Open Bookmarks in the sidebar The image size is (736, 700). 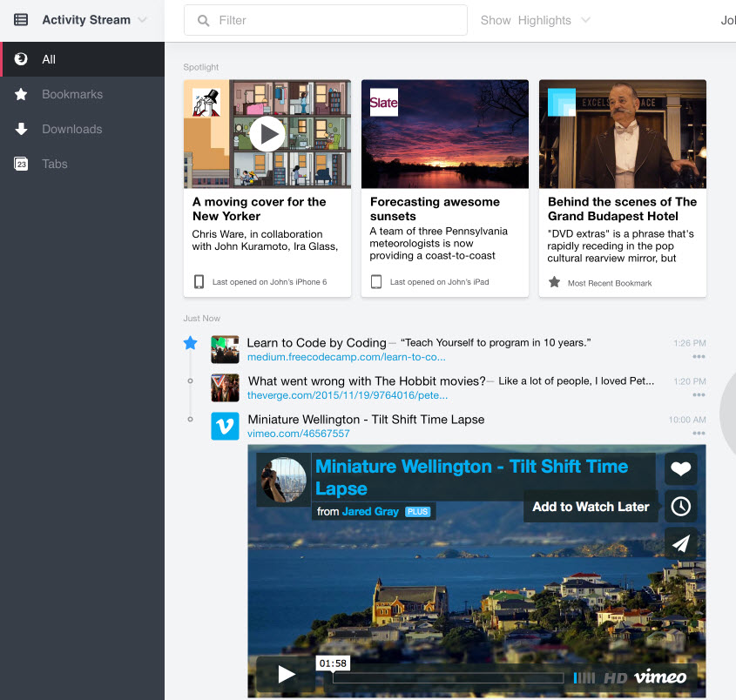(82, 94)
